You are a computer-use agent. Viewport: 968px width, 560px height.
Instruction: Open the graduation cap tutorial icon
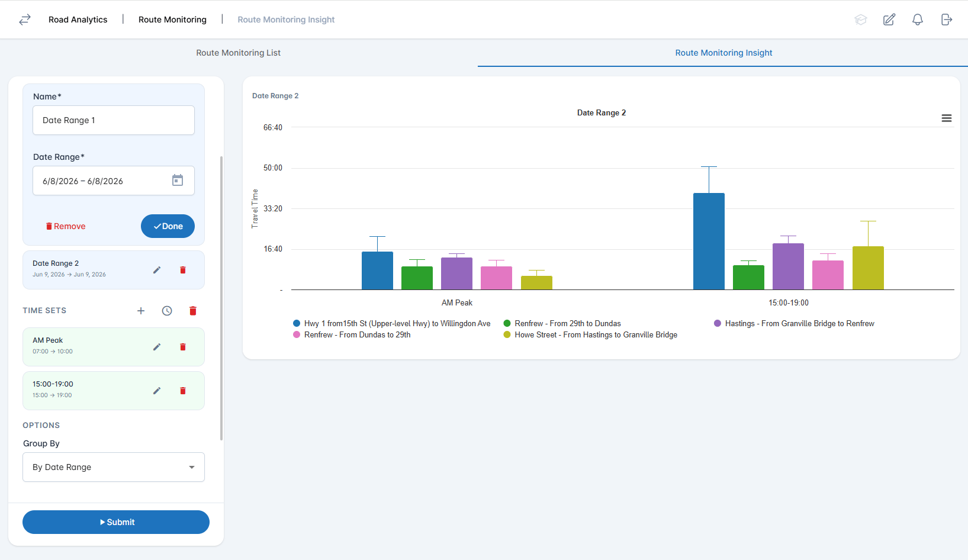[x=861, y=20]
